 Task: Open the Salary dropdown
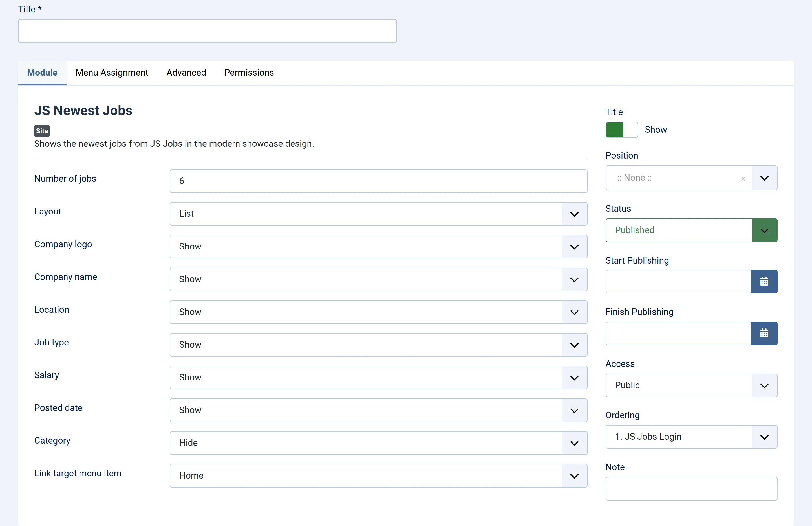(x=378, y=378)
